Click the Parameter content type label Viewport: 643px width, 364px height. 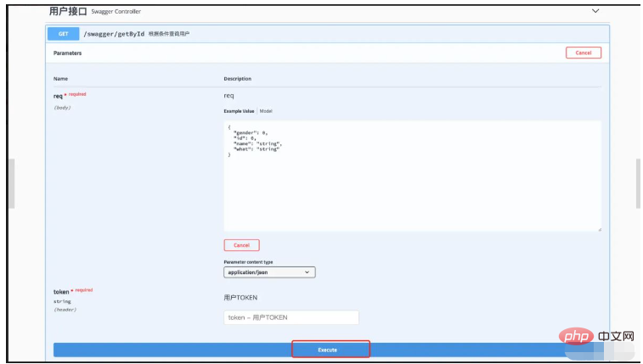(248, 262)
